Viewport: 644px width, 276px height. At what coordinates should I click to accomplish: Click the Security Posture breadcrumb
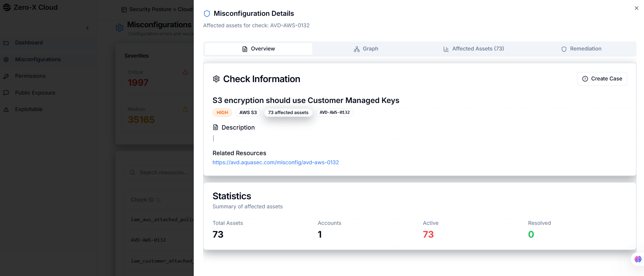(150, 9)
